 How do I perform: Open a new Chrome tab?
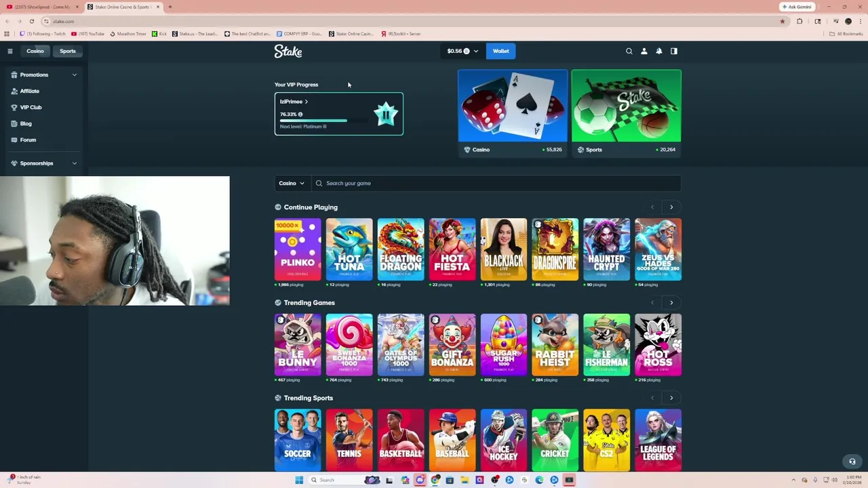pos(170,7)
